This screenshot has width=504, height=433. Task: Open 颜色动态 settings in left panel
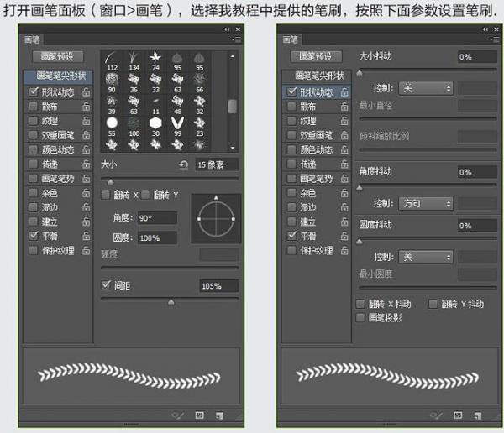click(58, 149)
